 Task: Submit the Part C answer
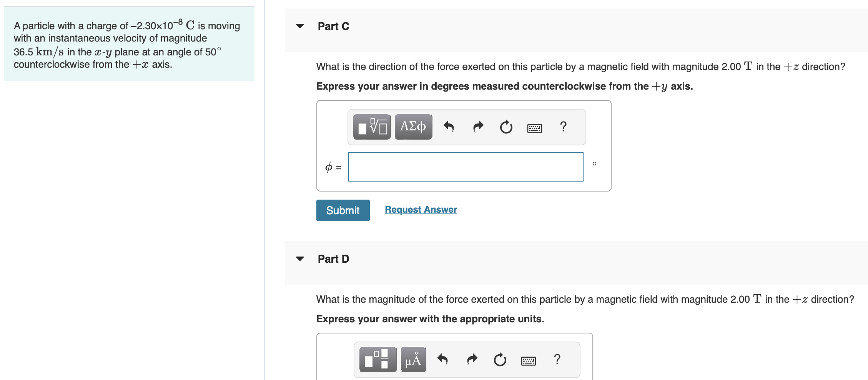point(343,210)
